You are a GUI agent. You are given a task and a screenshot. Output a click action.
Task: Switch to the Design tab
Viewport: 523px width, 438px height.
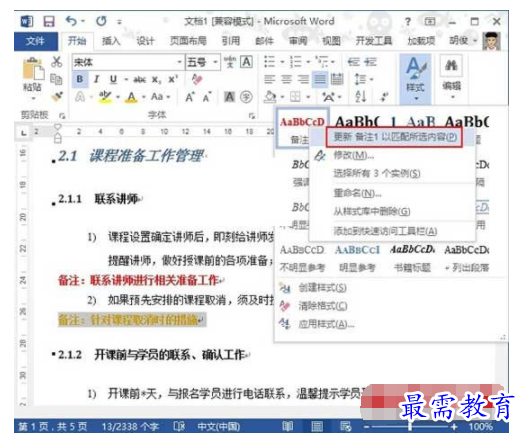[x=145, y=41]
